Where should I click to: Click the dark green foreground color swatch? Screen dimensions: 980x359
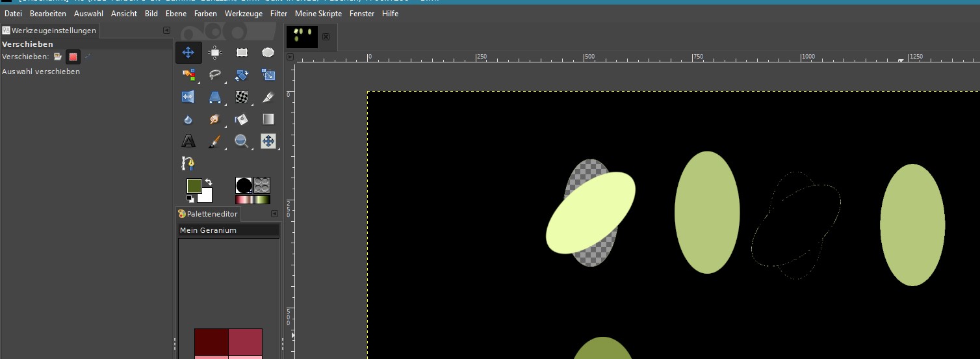click(x=194, y=186)
